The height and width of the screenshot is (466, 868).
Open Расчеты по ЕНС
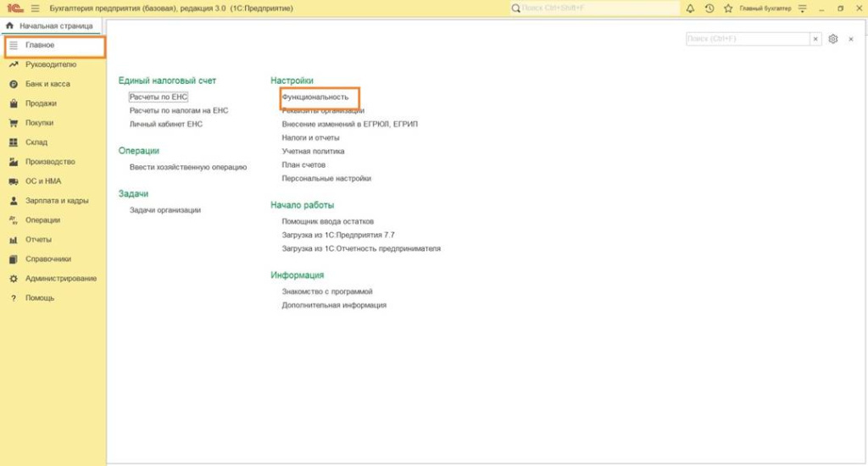[159, 97]
